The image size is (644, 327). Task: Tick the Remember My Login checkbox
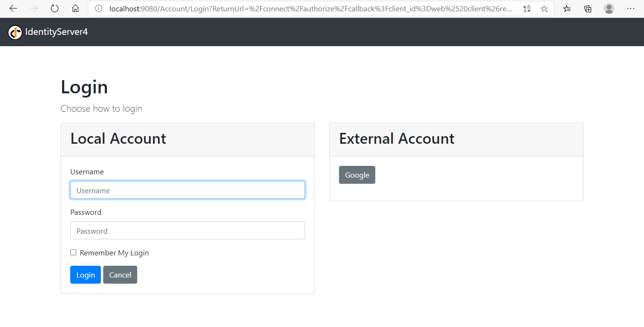(x=73, y=253)
